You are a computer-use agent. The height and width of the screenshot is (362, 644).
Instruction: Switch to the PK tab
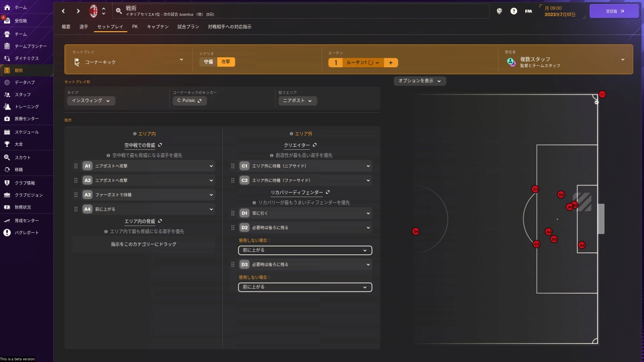(x=135, y=27)
